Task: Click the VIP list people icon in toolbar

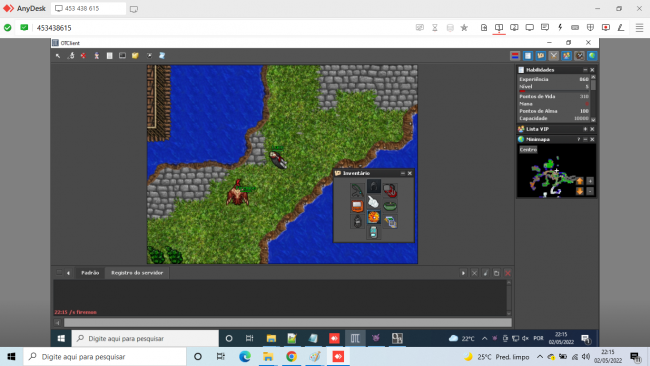Action: [566, 56]
